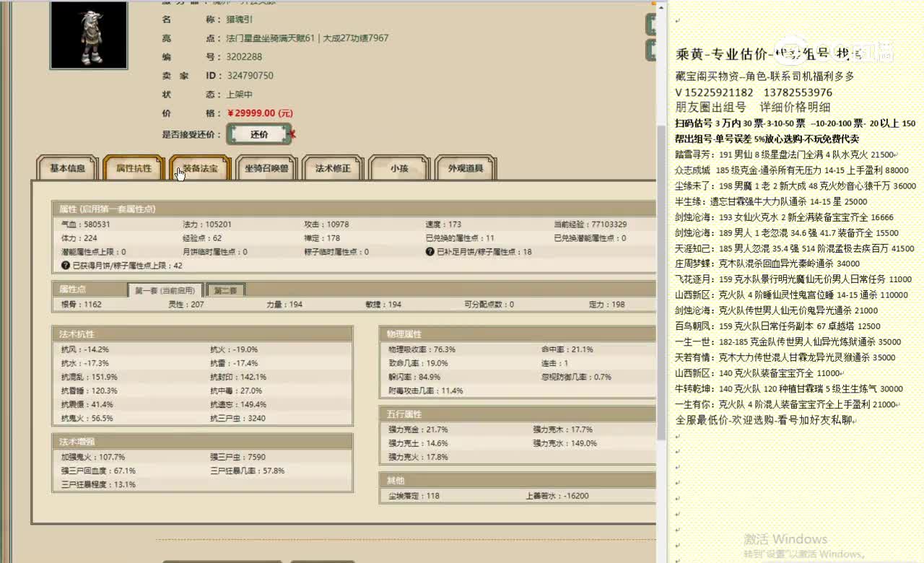The height and width of the screenshot is (563, 924).
Task: Click document line starting 飞花逐月：159 克水队
Action: [793, 279]
